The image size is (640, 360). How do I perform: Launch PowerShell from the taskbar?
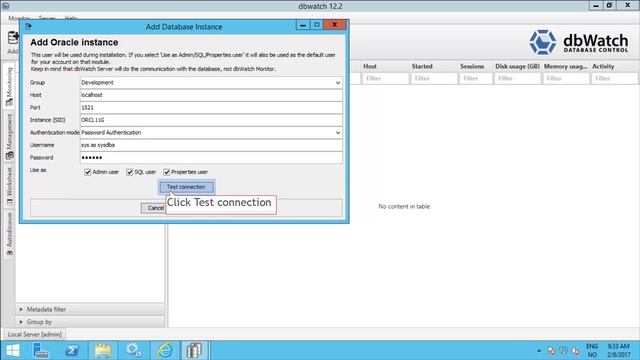(72, 350)
